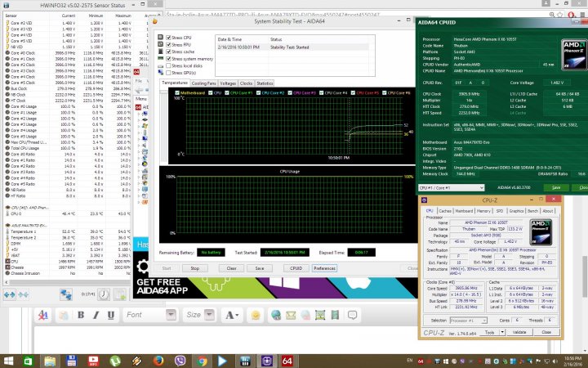Uncheck Stress CPU checkbox
588x368 pixels.
click(168, 38)
